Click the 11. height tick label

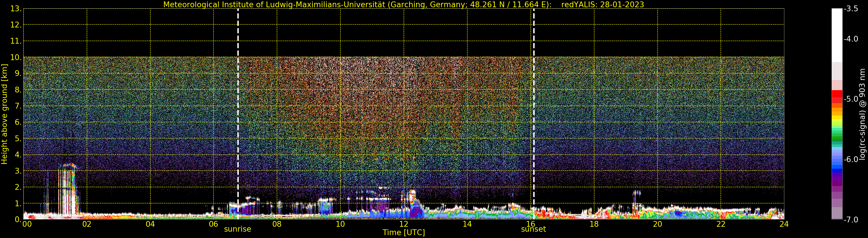point(16,42)
